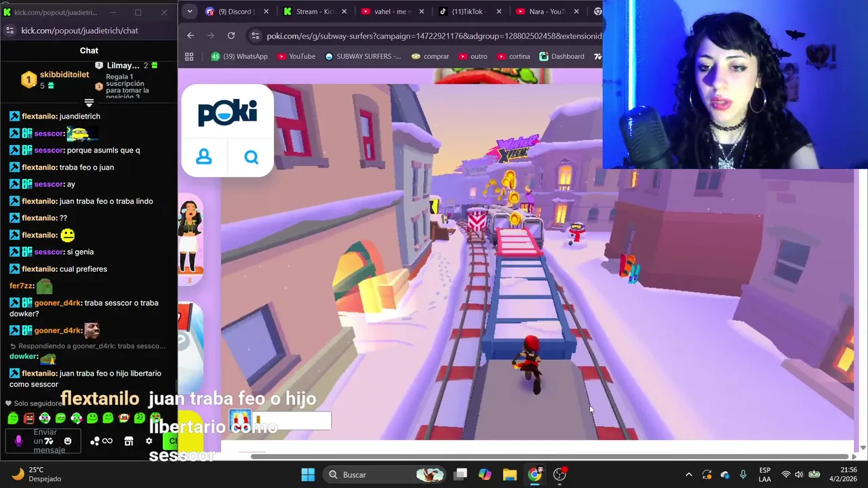Click the game thumbnail in Poki sidebar
This screenshot has height=488, width=868.
(191, 239)
